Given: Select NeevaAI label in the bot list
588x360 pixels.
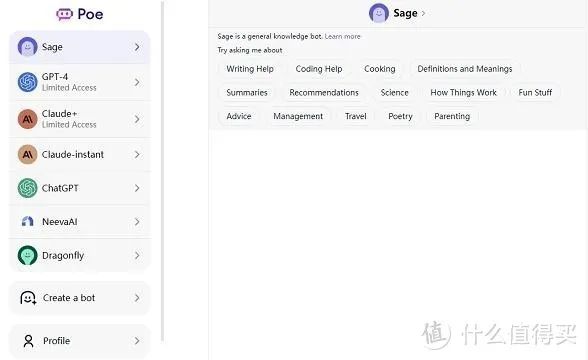Looking at the screenshot, I should coord(60,222).
